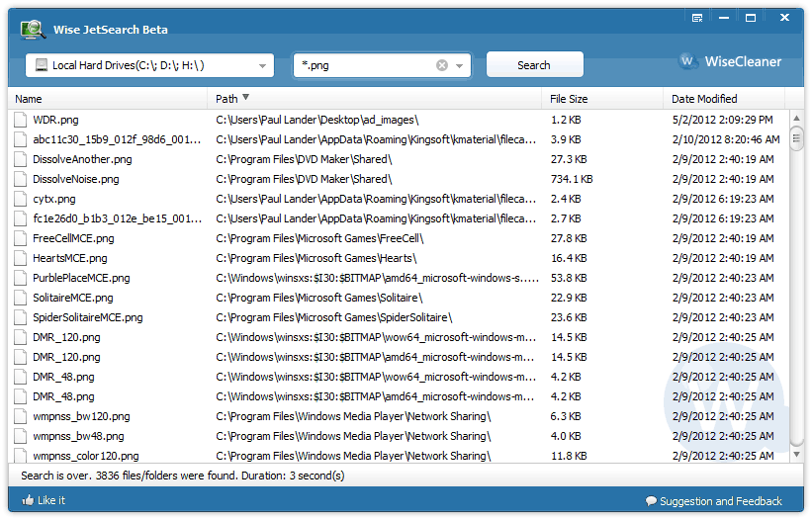Click the file icon for wmpnss_bw48.png

coord(20,436)
